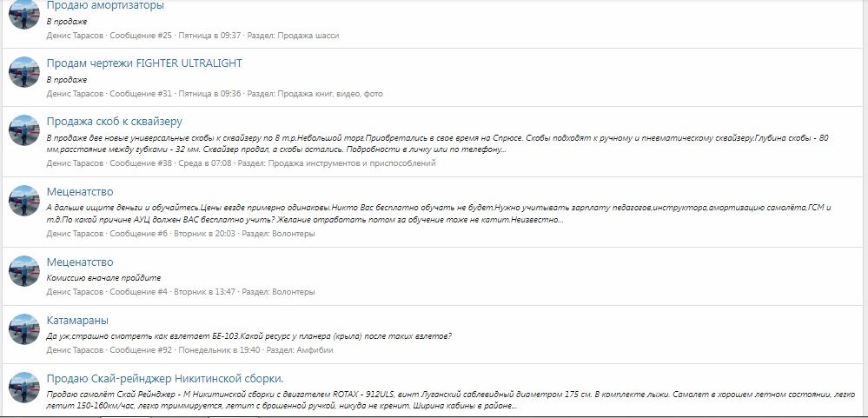
Task: Click avatar next to "Продам чертежи FIGHTER ULTRALIGHT"
Action: point(23,73)
